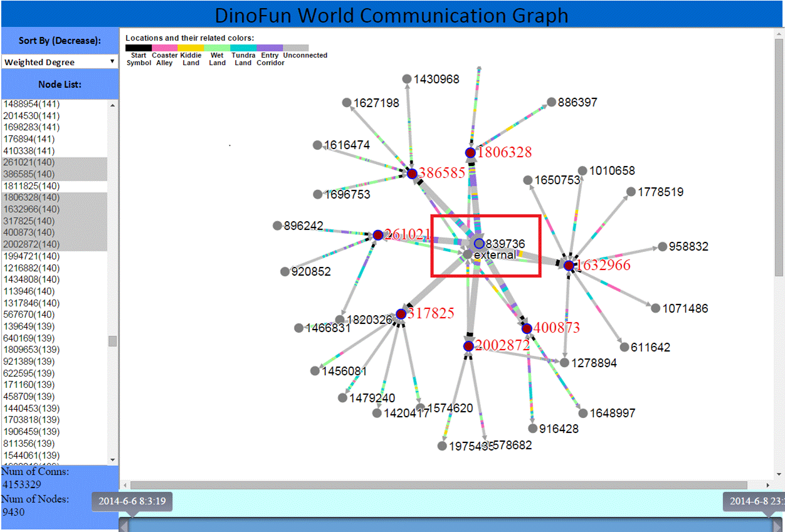The height and width of the screenshot is (532, 785).
Task: Select the red node 317825
Action: pos(401,313)
